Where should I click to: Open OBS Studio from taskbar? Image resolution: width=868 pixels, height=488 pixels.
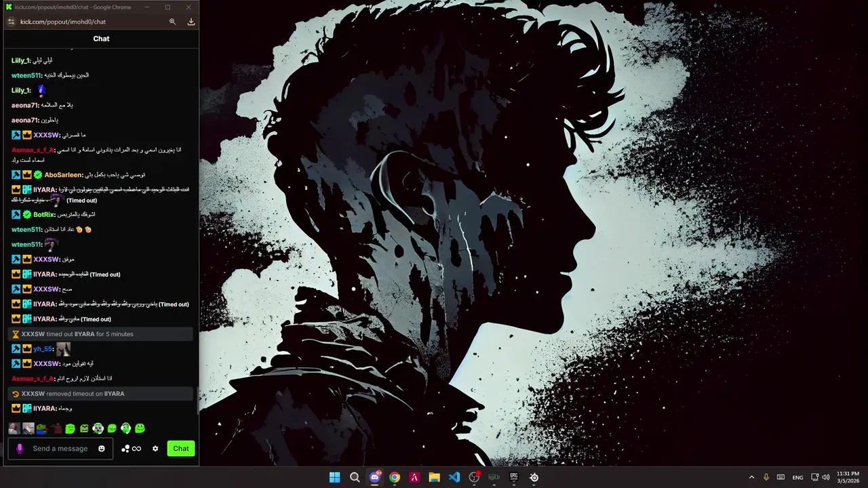click(474, 477)
